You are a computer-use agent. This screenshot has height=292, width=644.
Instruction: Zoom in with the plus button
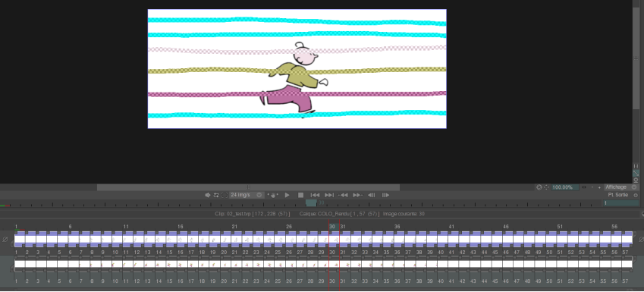point(600,187)
